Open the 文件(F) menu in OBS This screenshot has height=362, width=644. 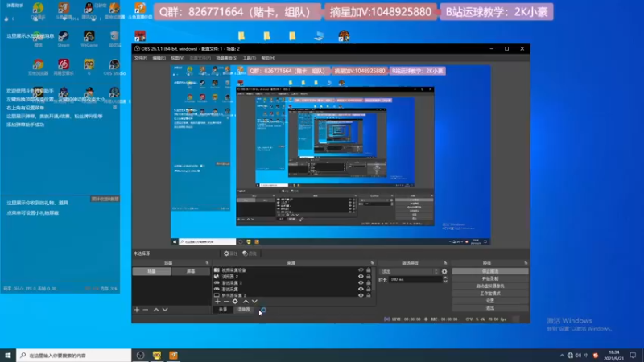click(140, 58)
